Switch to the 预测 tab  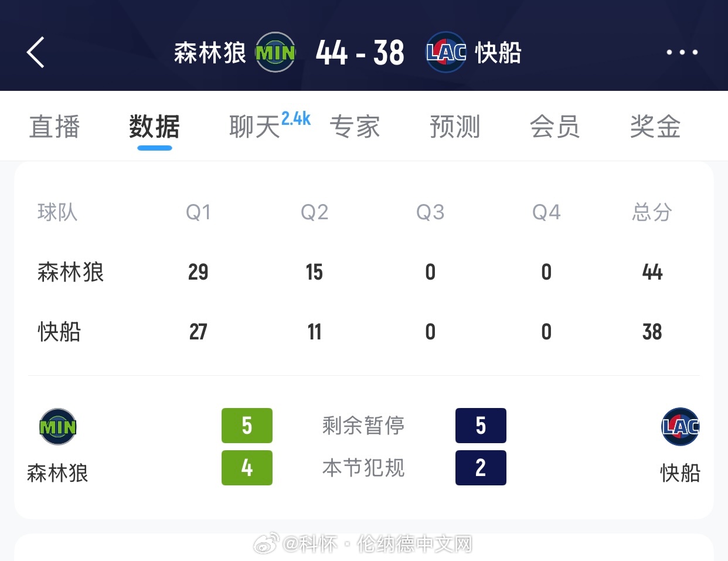point(455,127)
